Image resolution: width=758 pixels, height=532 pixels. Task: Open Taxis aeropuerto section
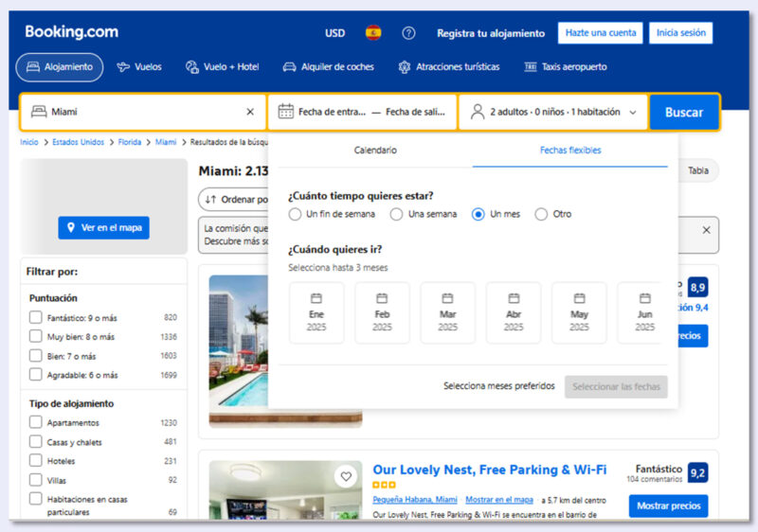pyautogui.click(x=566, y=67)
